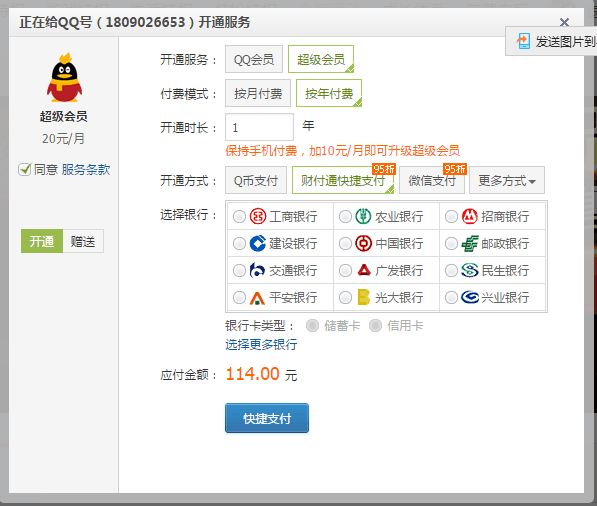Select the 邮政银行 radio button
The image size is (597, 506).
pyautogui.click(x=451, y=244)
